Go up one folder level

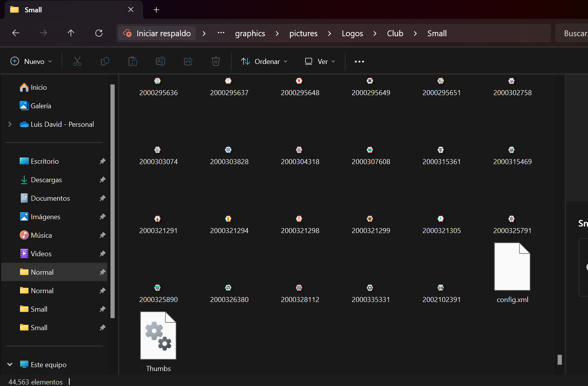coord(71,33)
